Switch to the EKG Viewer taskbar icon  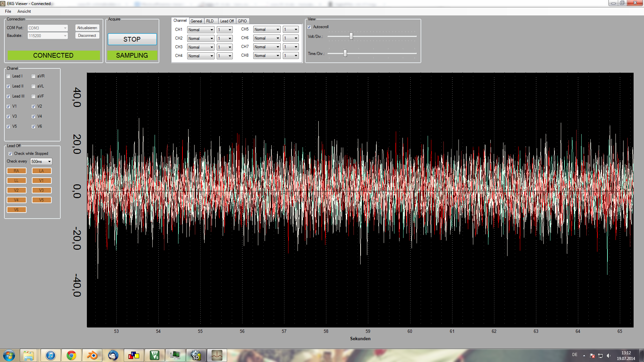coord(217,355)
